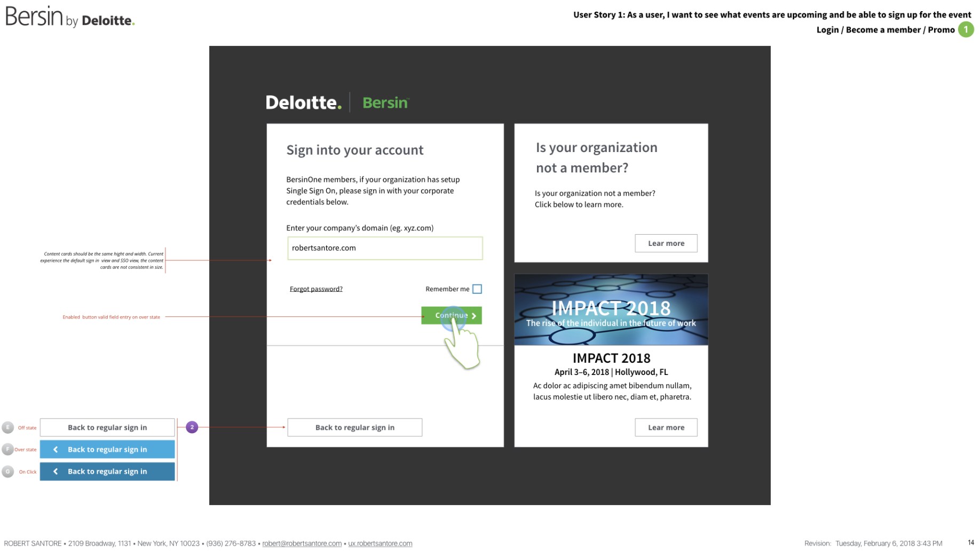The image size is (980, 551).
Task: Click the Off state Back to regular sign in sample
Action: click(x=107, y=427)
